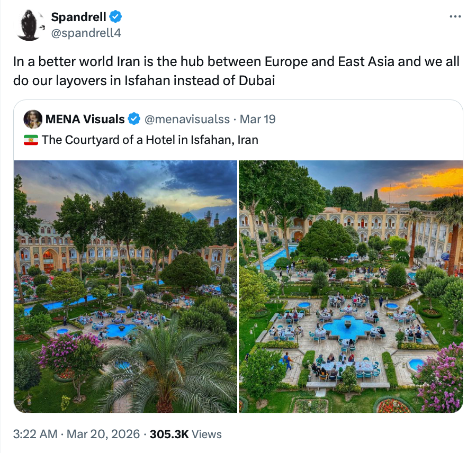Open the right courtyard photo
Screen dimensions: 476x453
tap(351, 286)
